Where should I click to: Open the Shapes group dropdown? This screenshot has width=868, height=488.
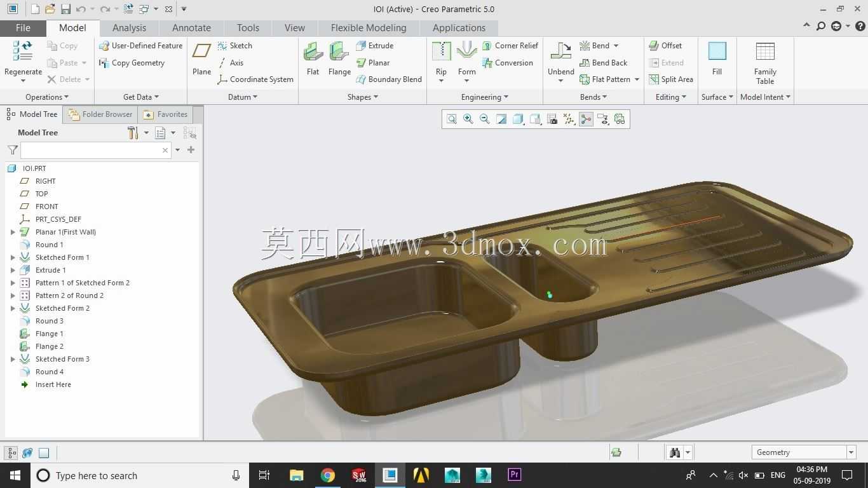pyautogui.click(x=363, y=97)
